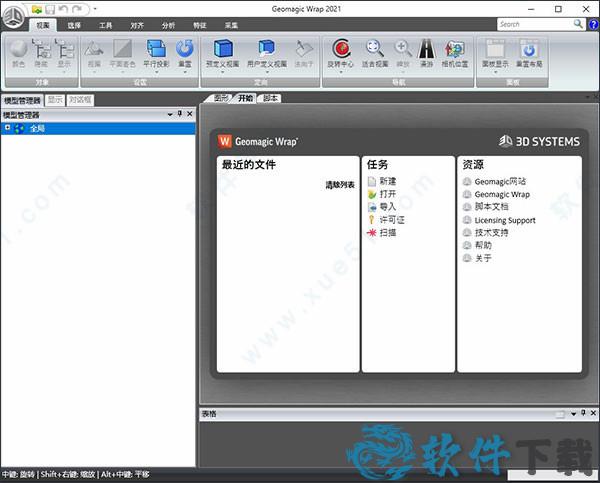
Task: Click the 重置布局 reset layout icon
Action: tap(529, 49)
